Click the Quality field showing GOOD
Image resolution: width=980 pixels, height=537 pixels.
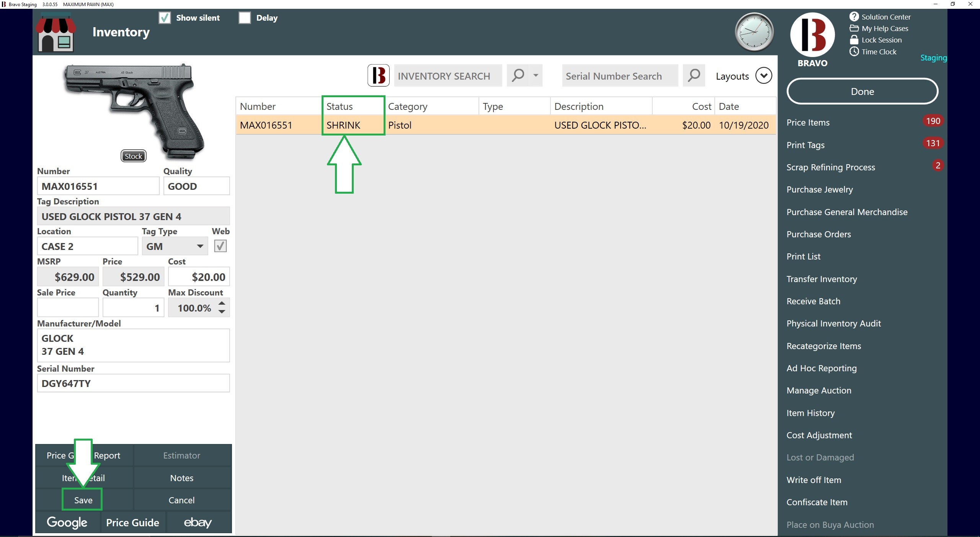coord(196,186)
